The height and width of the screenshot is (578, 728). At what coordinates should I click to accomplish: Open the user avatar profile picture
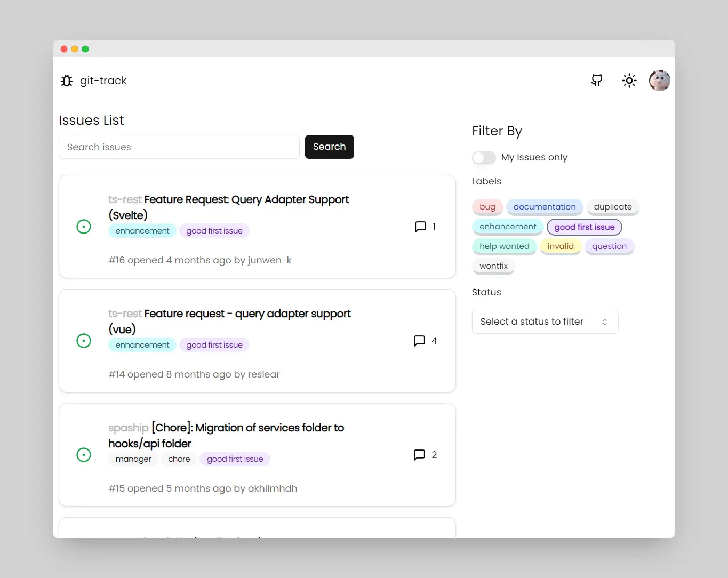pyautogui.click(x=660, y=81)
